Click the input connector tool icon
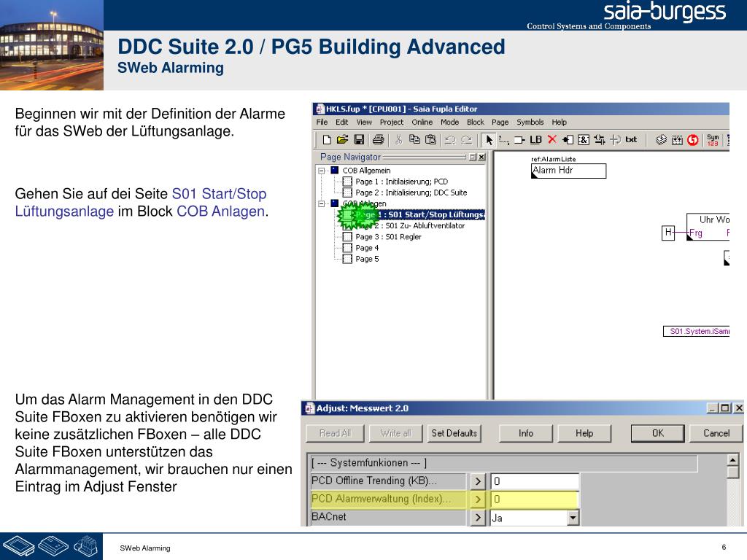The image size is (747, 560). 568,140
